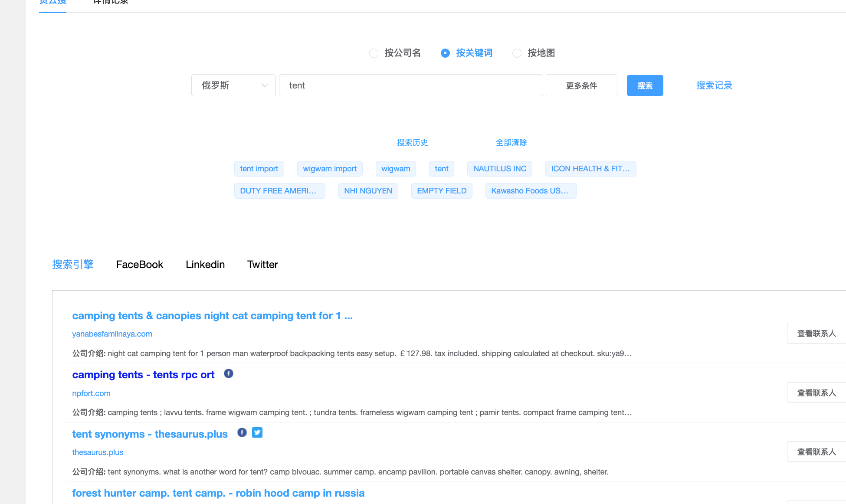Click the tent synonyms description text
The height and width of the screenshot is (504, 846).
pos(340,472)
